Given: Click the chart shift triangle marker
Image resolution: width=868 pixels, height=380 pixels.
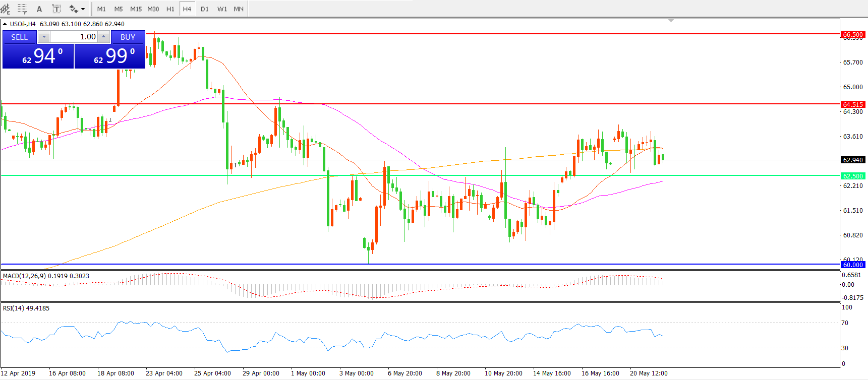Looking at the screenshot, I should (x=671, y=21).
